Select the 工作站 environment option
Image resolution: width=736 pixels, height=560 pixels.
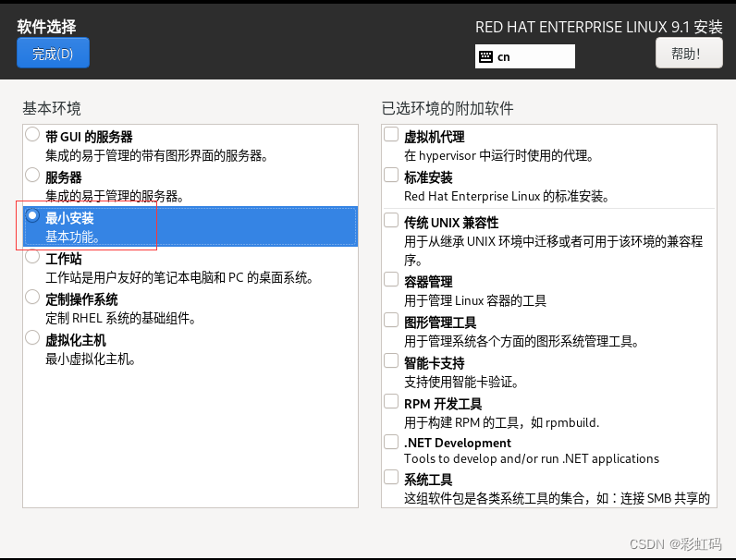click(x=33, y=257)
